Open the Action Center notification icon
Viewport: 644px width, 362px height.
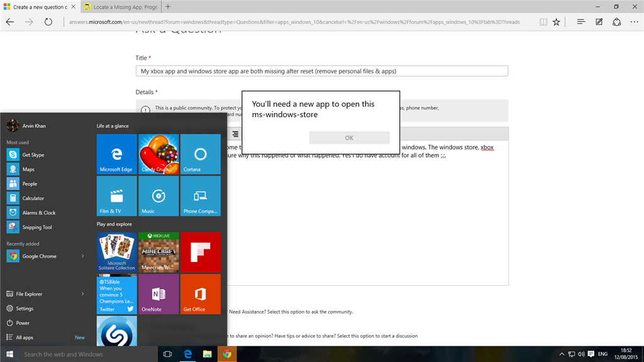pyautogui.click(x=591, y=354)
